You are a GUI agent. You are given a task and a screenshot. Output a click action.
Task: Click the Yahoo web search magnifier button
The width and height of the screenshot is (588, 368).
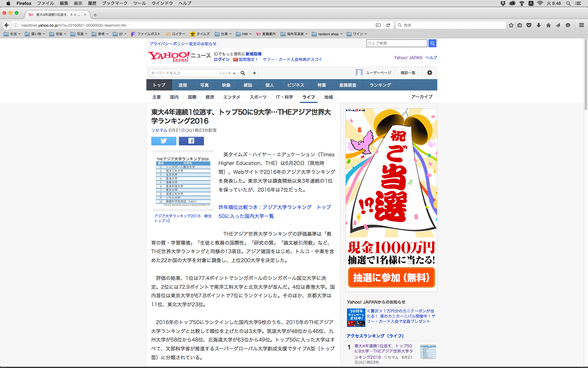point(432,43)
